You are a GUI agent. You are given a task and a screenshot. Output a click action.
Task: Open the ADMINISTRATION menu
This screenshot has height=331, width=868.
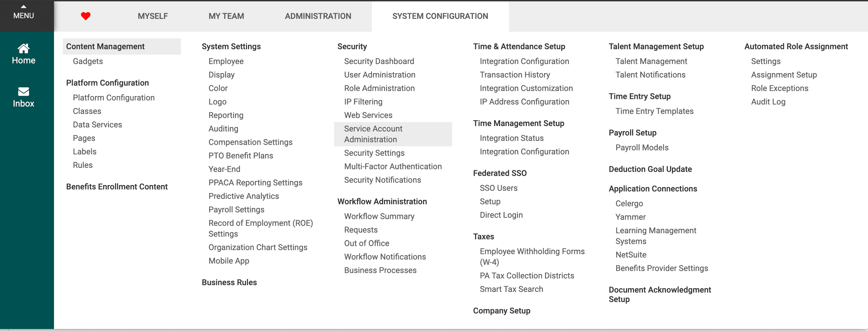[x=318, y=16]
